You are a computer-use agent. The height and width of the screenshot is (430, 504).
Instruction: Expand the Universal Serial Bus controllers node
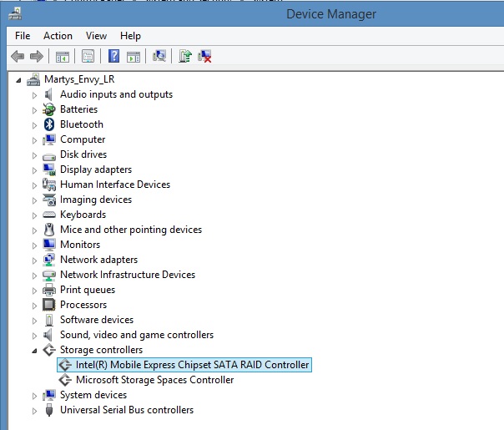point(34,410)
